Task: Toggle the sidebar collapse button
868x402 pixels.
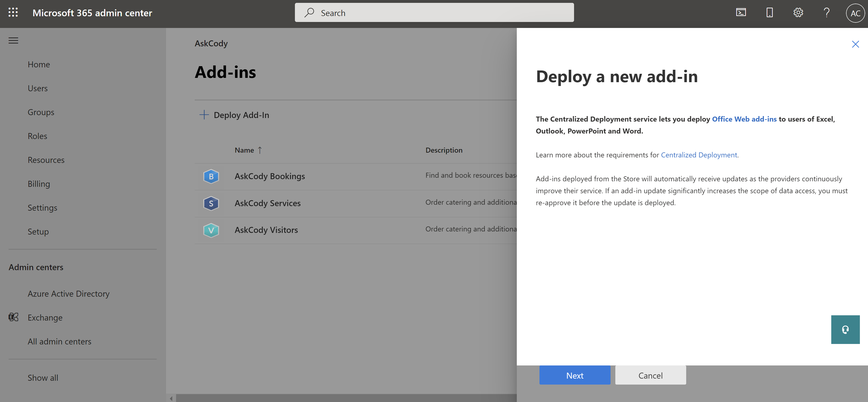Action: click(x=13, y=40)
